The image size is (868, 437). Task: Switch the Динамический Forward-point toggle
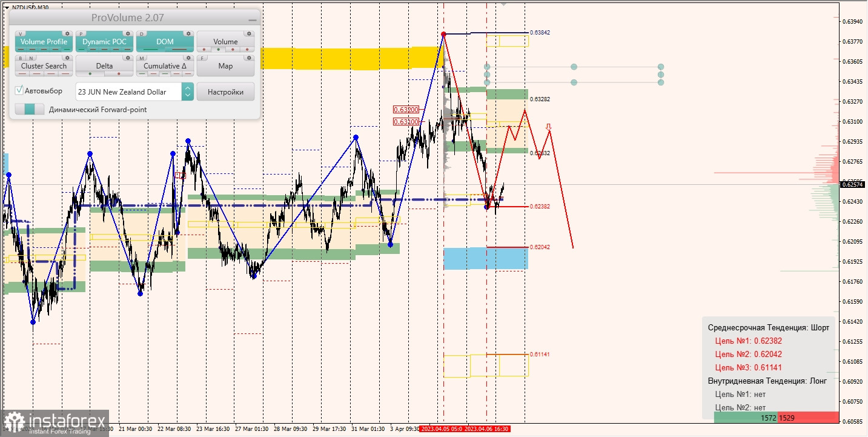[30, 110]
